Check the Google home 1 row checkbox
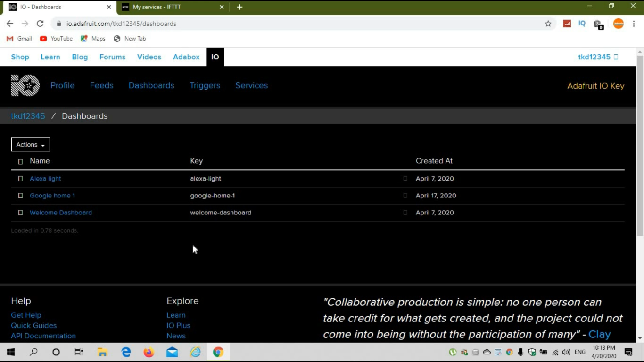The image size is (644, 362). pos(20,196)
